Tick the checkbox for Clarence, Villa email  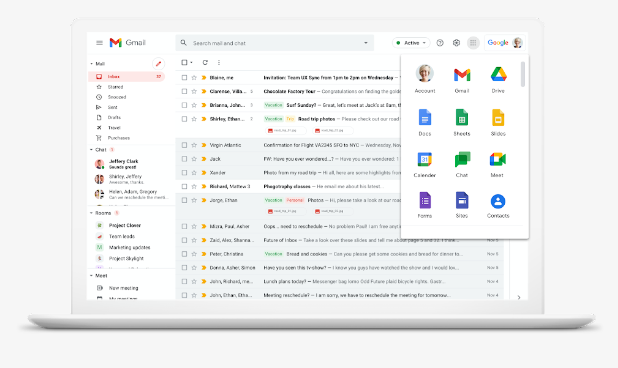tap(184, 91)
